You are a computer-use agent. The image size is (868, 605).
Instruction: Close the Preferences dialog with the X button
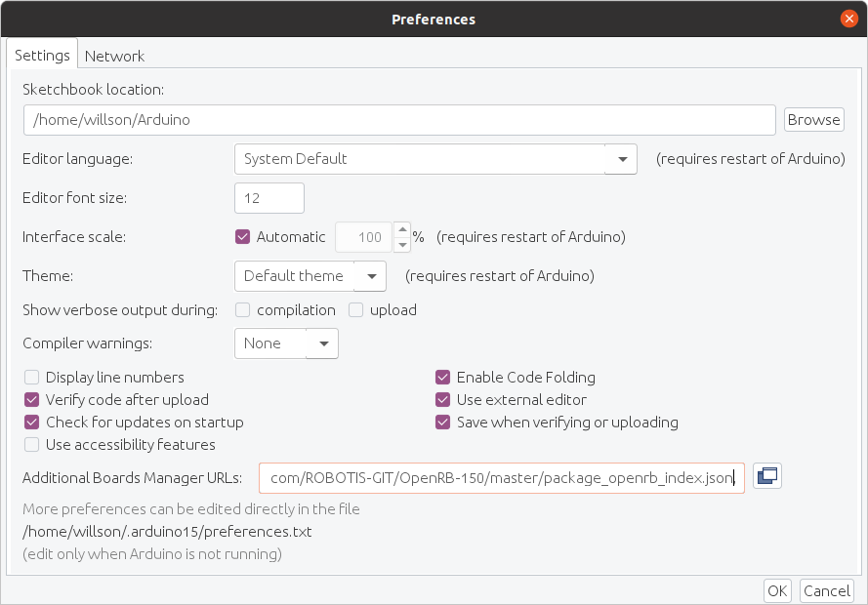click(x=849, y=19)
